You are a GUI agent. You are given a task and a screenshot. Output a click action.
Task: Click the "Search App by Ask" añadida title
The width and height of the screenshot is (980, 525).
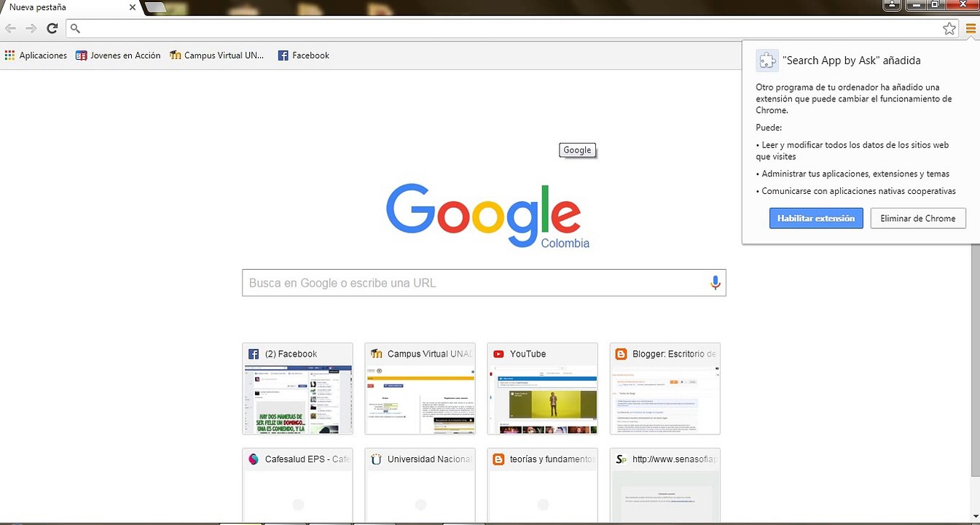pyautogui.click(x=851, y=61)
